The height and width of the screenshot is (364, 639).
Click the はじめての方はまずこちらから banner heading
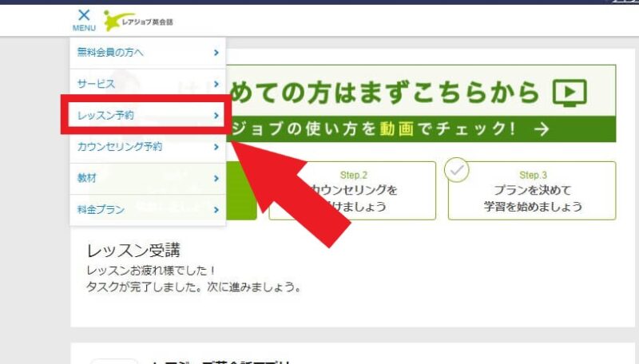(415, 93)
